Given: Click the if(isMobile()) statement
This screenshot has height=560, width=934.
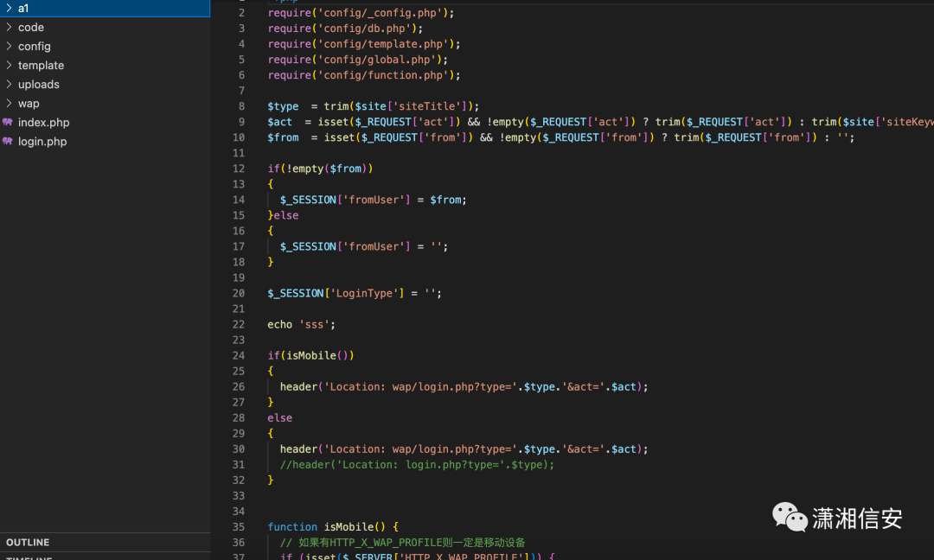Looking at the screenshot, I should pos(311,355).
